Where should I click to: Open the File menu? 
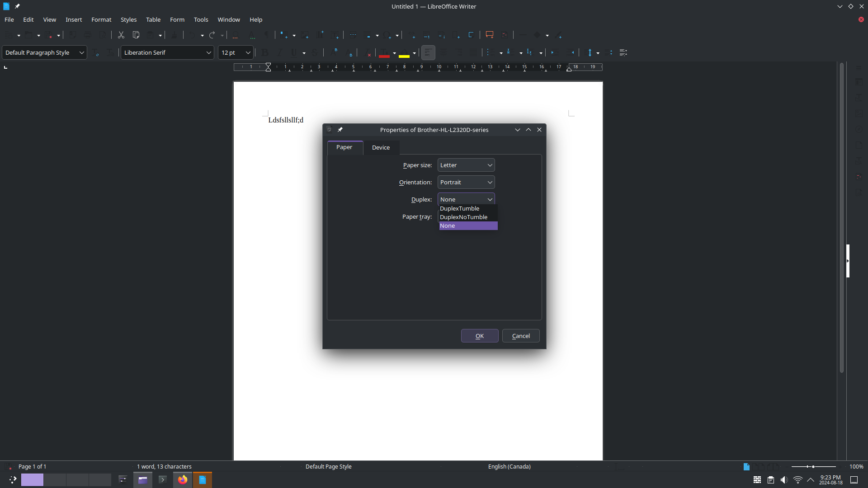point(9,19)
